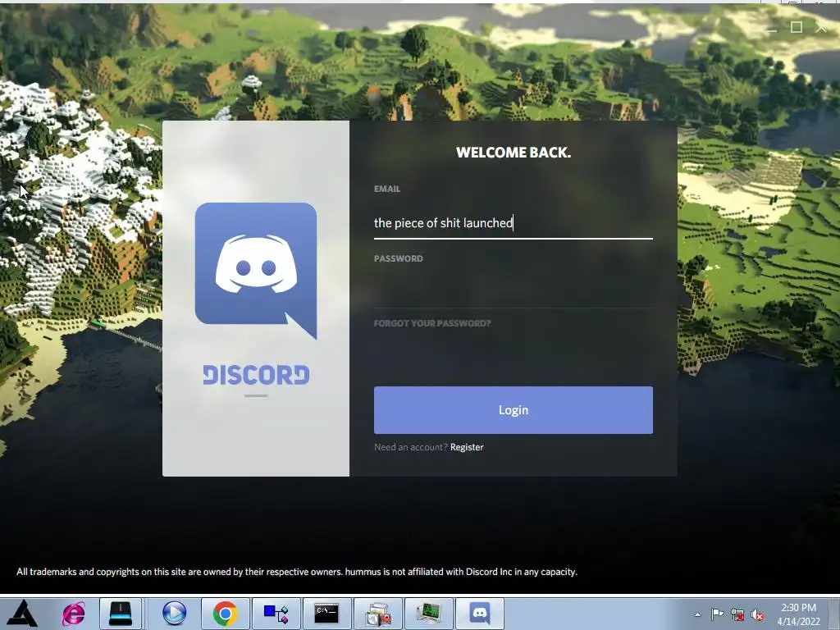Click the Login button
Image resolution: width=840 pixels, height=630 pixels.
pos(514,410)
